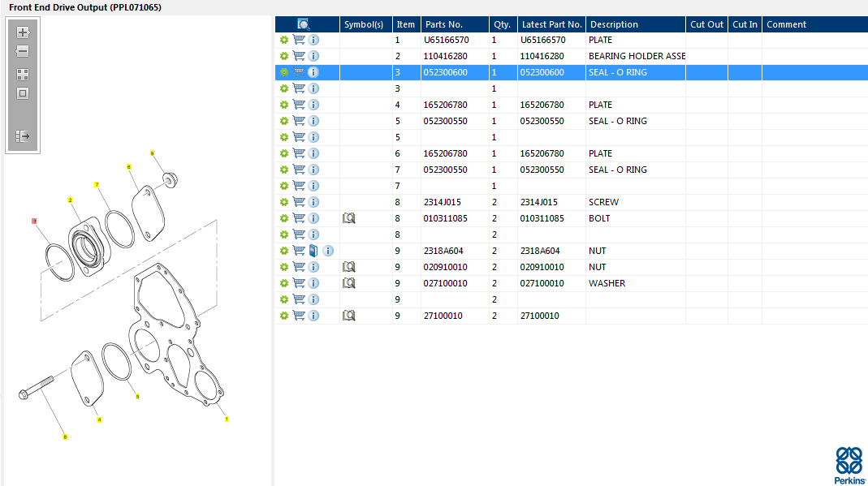Image resolution: width=868 pixels, height=486 pixels.
Task: Click the grid thumbnails view icon
Action: click(x=23, y=75)
